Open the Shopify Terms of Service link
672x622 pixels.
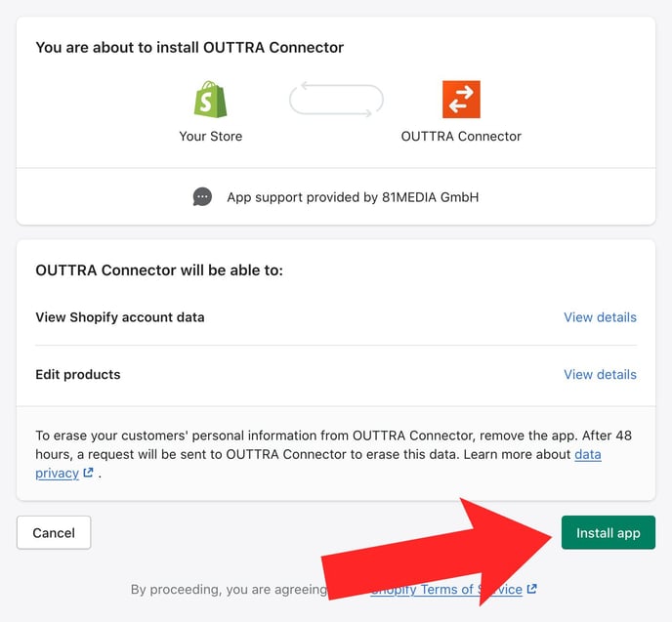(445, 590)
